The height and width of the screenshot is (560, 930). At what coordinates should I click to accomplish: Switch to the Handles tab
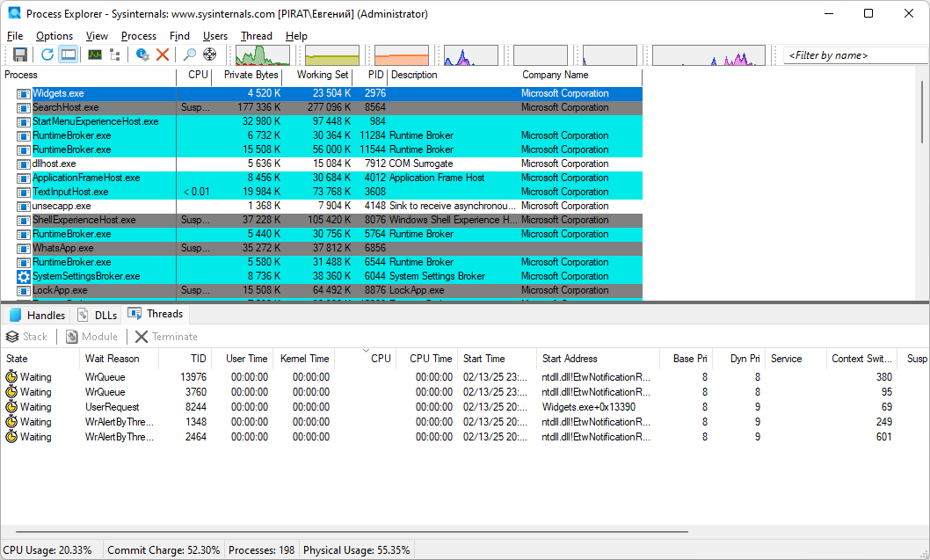(x=38, y=315)
